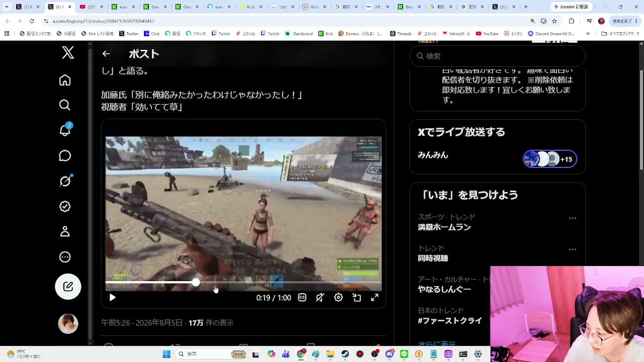Expand the hidden bookmarks chevron

(x=588, y=34)
